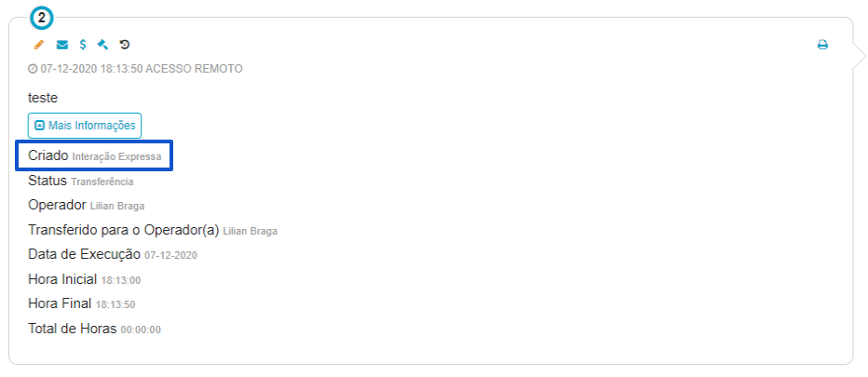Click the minus icon inside Mais Informações

point(39,126)
